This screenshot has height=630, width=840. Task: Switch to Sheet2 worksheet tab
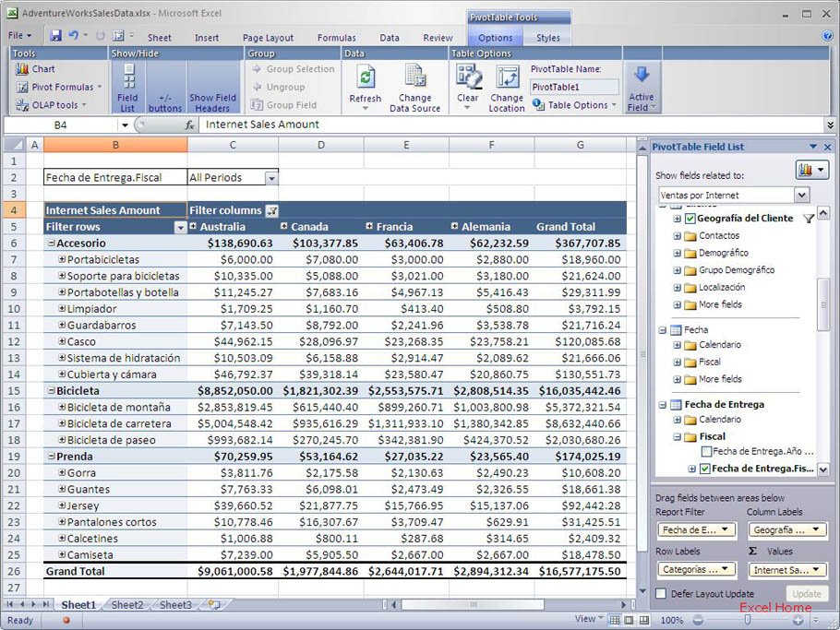pos(127,605)
